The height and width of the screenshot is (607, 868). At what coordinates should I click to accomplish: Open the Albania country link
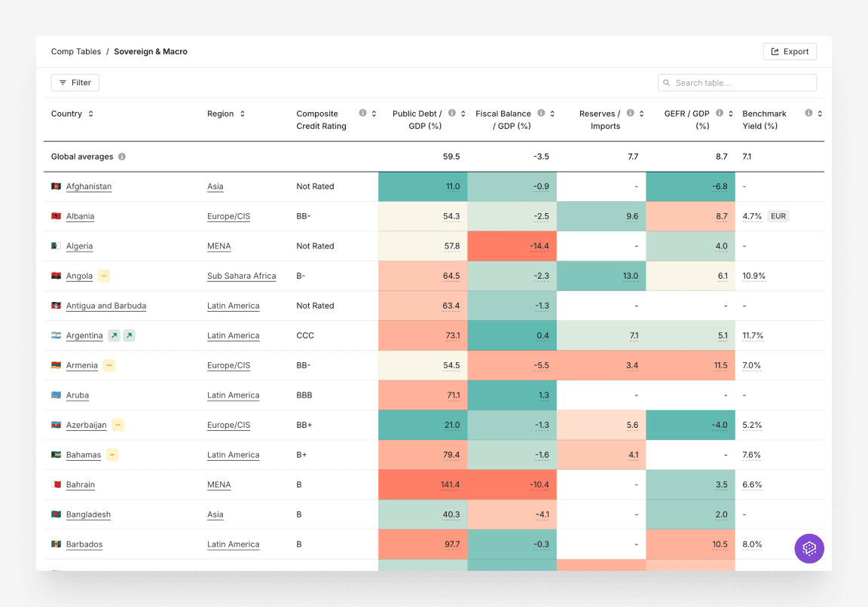click(80, 216)
